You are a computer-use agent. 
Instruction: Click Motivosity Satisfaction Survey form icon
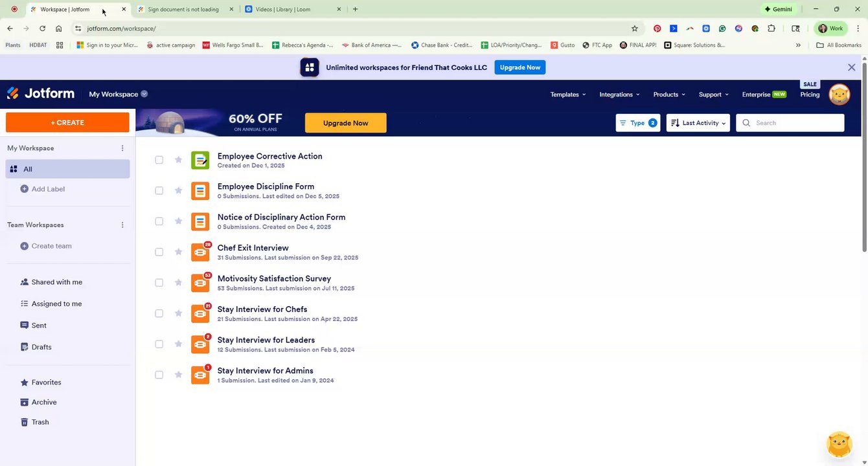(200, 283)
